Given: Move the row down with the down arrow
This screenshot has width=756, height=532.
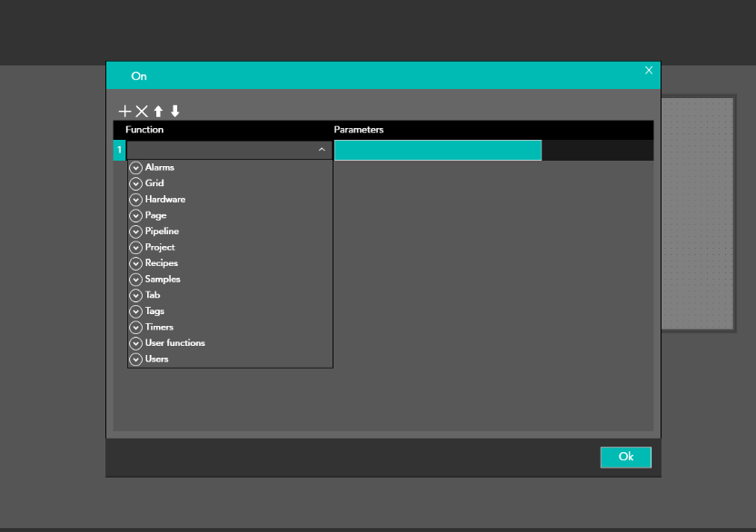Looking at the screenshot, I should (x=175, y=112).
